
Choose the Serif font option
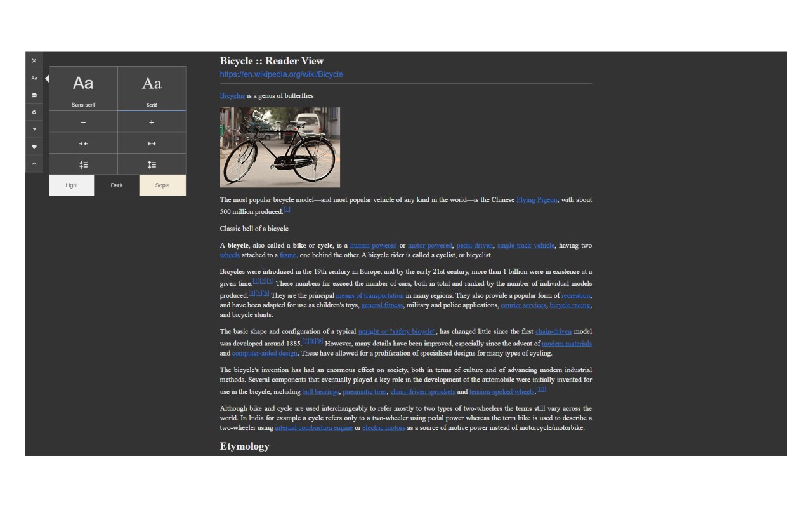tap(152, 89)
